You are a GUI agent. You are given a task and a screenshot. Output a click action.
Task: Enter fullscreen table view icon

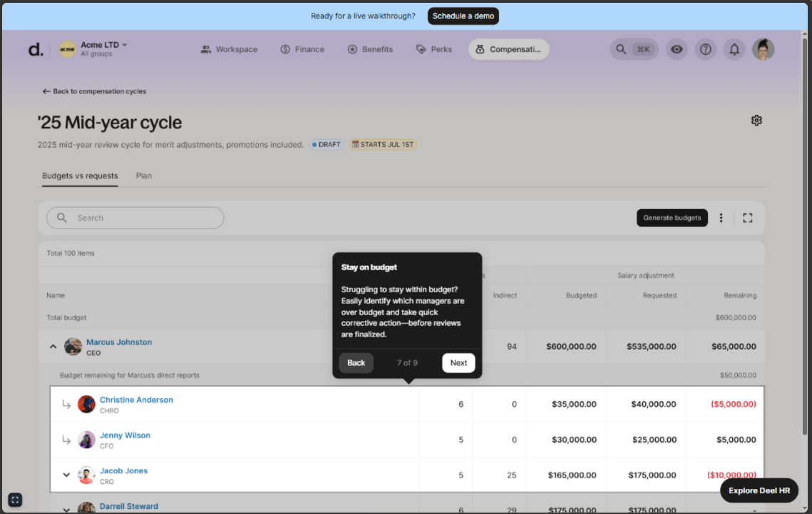coord(747,218)
